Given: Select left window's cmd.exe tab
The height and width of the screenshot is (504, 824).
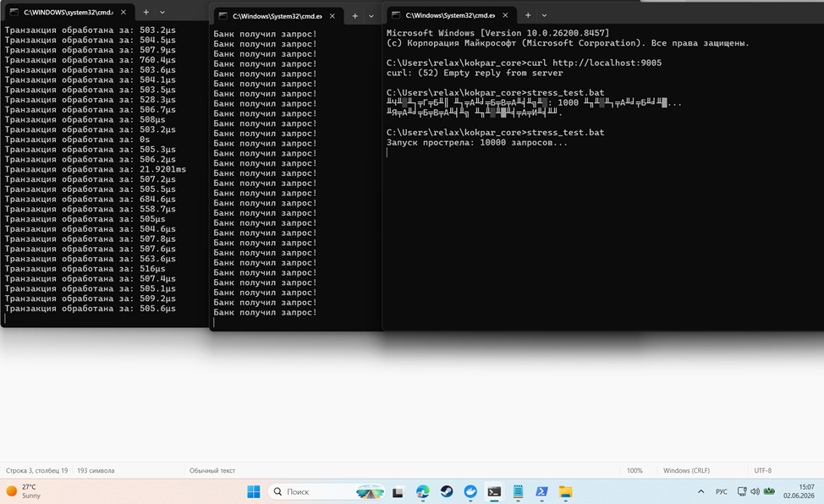Looking at the screenshot, I should [x=69, y=12].
